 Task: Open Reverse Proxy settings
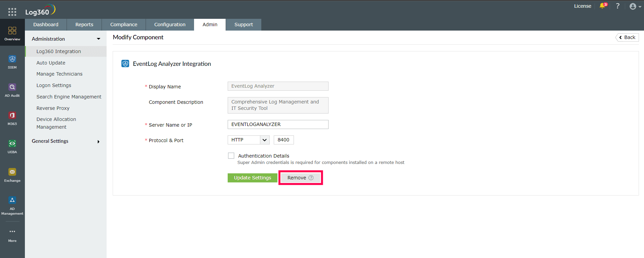tap(53, 108)
